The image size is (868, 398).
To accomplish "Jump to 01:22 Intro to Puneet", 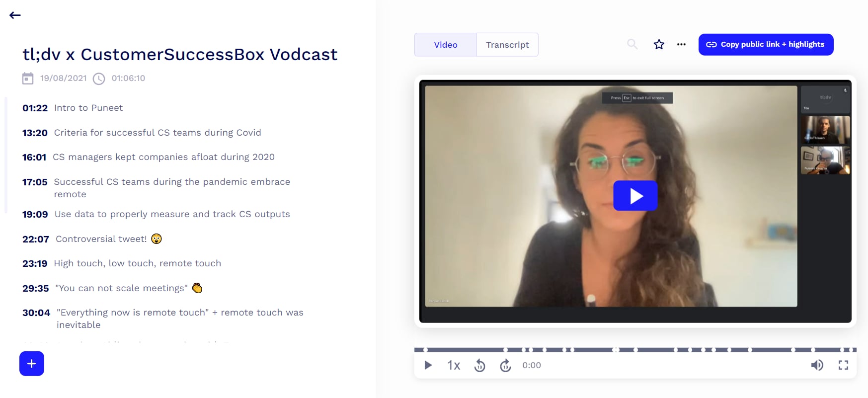I will point(73,108).
